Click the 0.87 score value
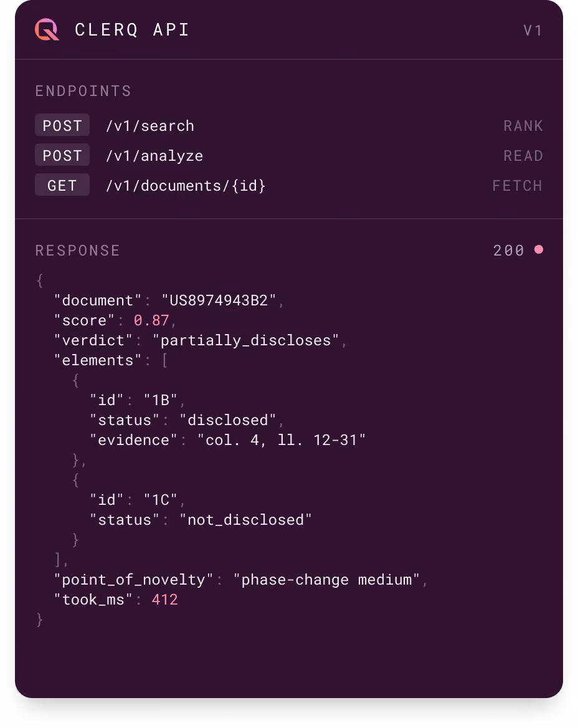 151,320
